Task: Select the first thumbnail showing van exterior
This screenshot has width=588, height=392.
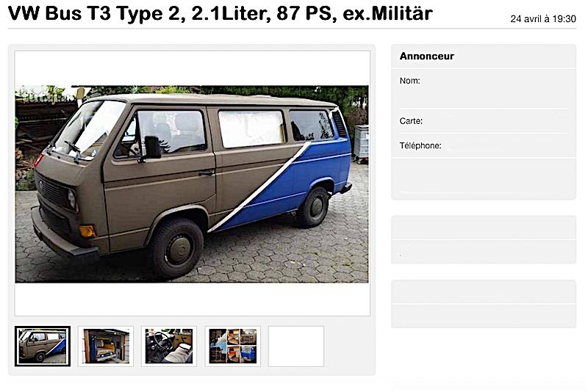Action: coord(43,346)
